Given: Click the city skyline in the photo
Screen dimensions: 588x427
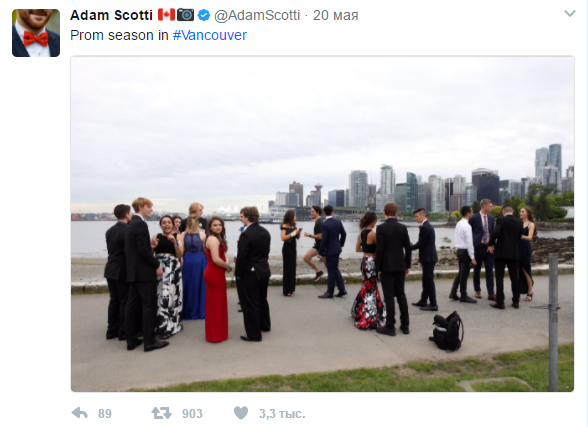Looking at the screenshot, I should (x=420, y=184).
